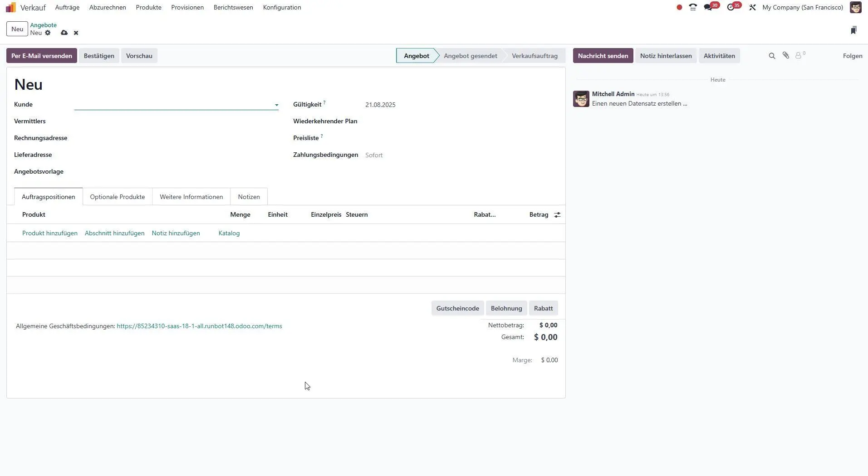Toggle Folgen to follow this record
Viewport: 868px width, 476px height.
(x=852, y=56)
